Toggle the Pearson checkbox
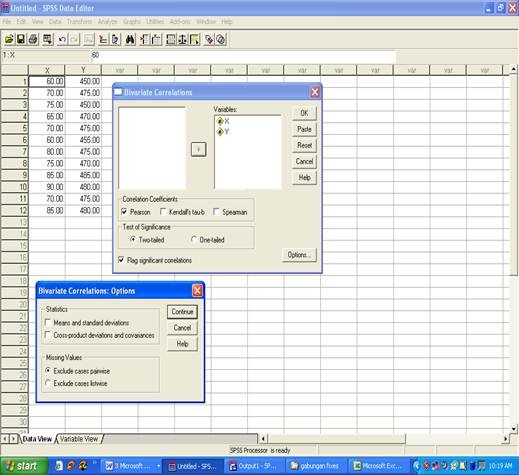This screenshot has height=475, width=519. click(124, 212)
